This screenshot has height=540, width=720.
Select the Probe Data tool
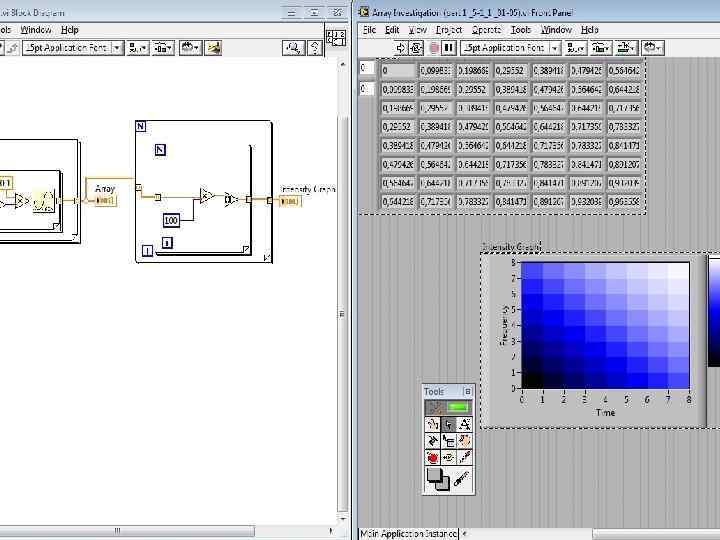[448, 457]
